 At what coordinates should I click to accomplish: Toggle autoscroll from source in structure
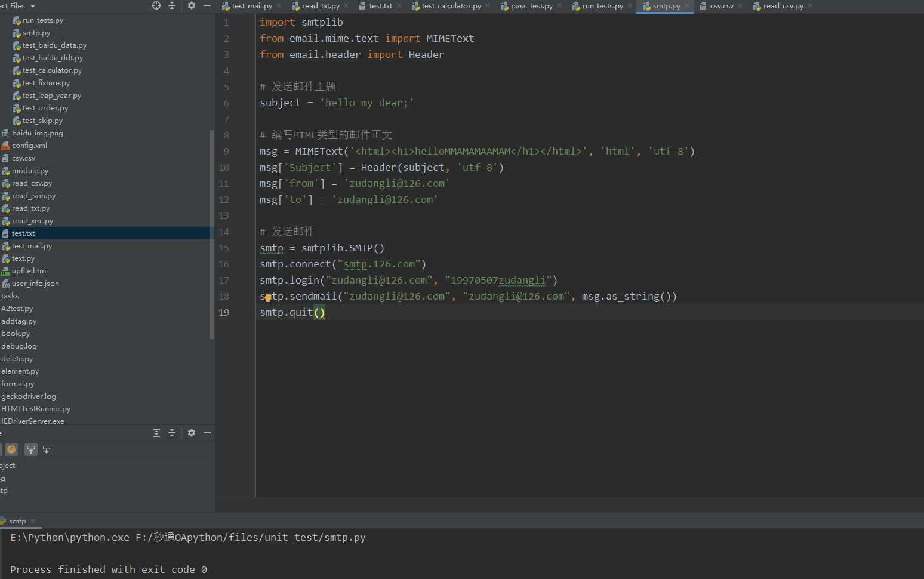[47, 449]
